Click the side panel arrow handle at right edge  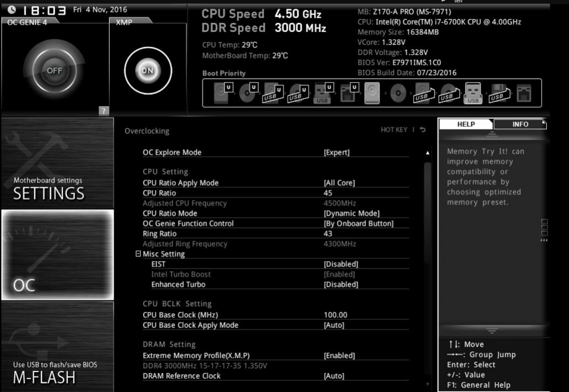[x=544, y=231]
